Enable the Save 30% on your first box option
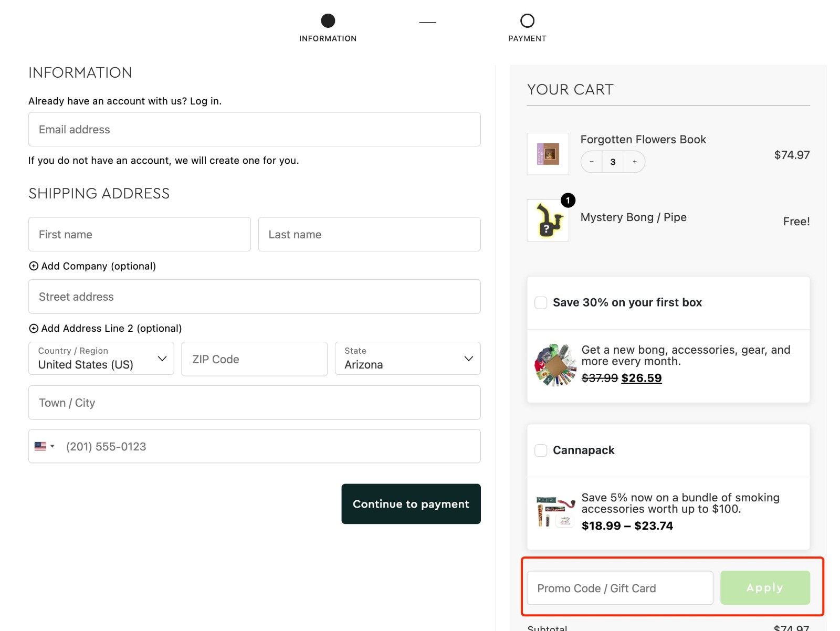The width and height of the screenshot is (840, 631). click(x=540, y=302)
